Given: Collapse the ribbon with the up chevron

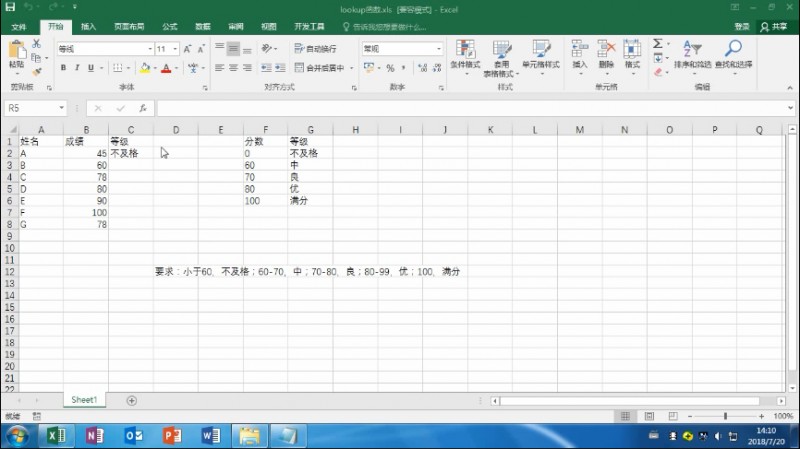Looking at the screenshot, I should pyautogui.click(x=790, y=88).
